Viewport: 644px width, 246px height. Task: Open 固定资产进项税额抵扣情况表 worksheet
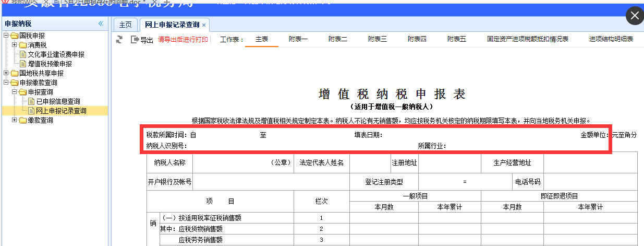527,39
